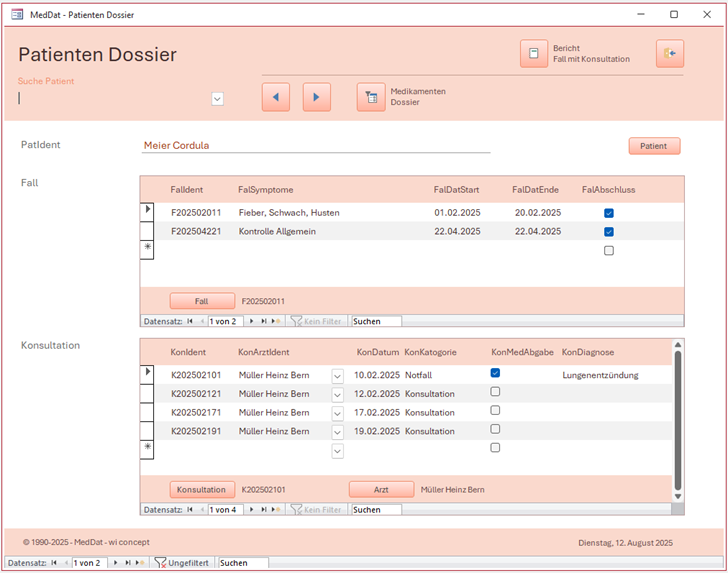Enable KonMedAbgabe checkbox for K202502171
The height and width of the screenshot is (573, 728).
tap(495, 411)
